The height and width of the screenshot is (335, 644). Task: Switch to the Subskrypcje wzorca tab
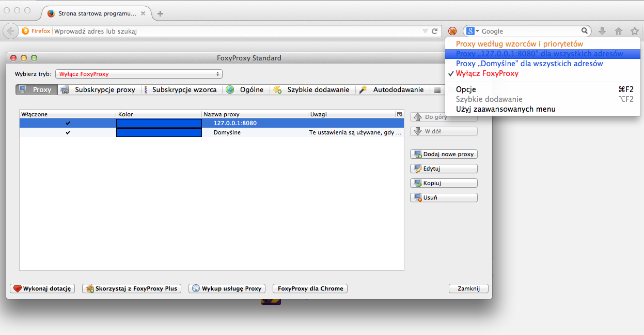(181, 89)
